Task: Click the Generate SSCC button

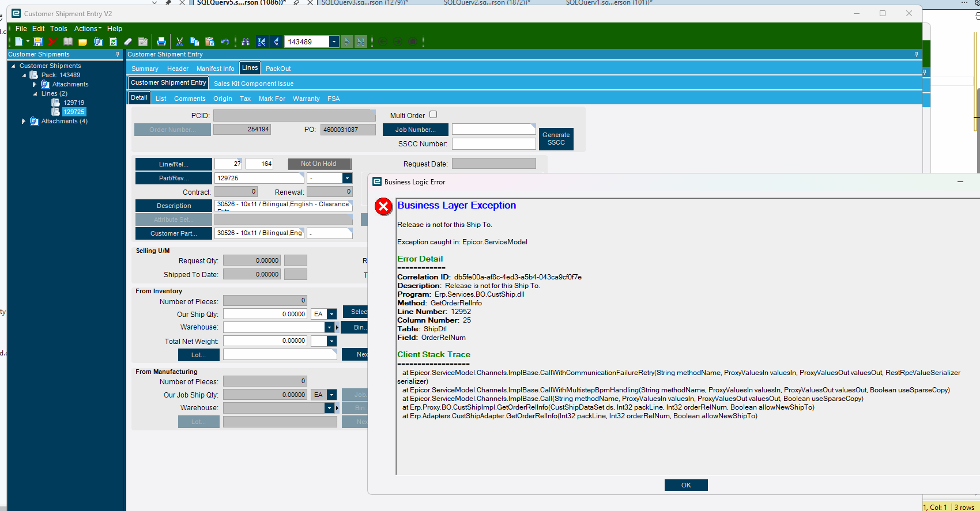Action: point(556,139)
